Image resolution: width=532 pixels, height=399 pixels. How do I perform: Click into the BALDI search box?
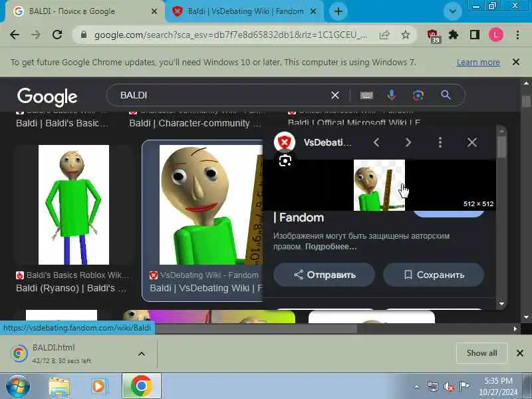(x=221, y=95)
